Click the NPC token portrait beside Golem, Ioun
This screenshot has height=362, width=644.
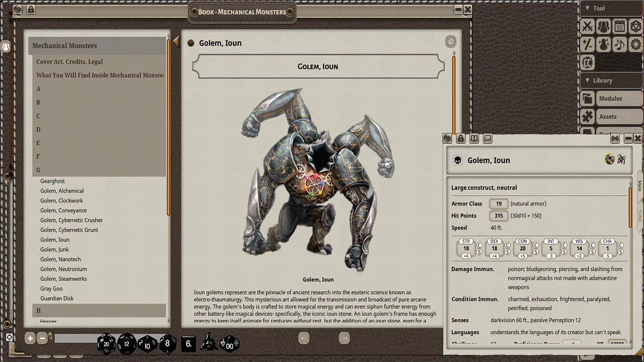pos(610,159)
